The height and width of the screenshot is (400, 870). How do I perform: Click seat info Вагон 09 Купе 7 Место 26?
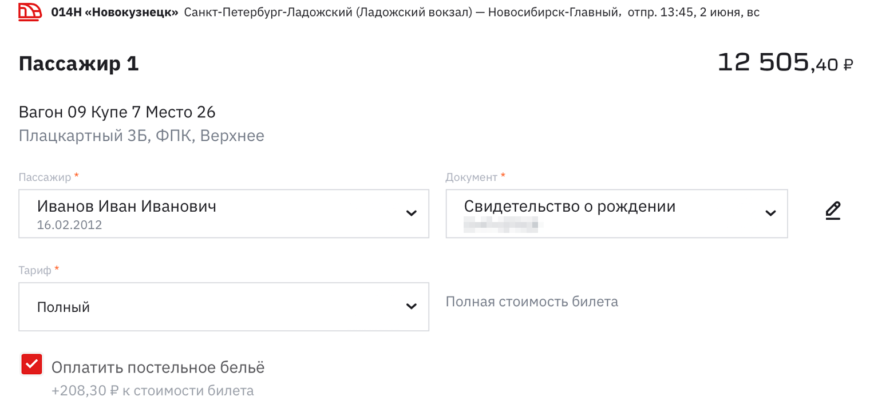click(x=117, y=113)
